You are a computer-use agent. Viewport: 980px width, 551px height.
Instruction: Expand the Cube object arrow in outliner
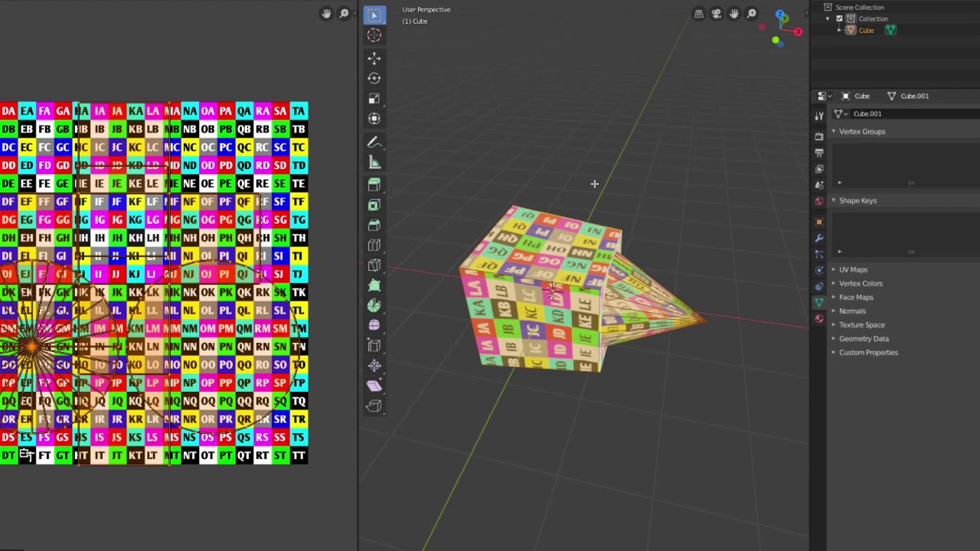point(839,30)
